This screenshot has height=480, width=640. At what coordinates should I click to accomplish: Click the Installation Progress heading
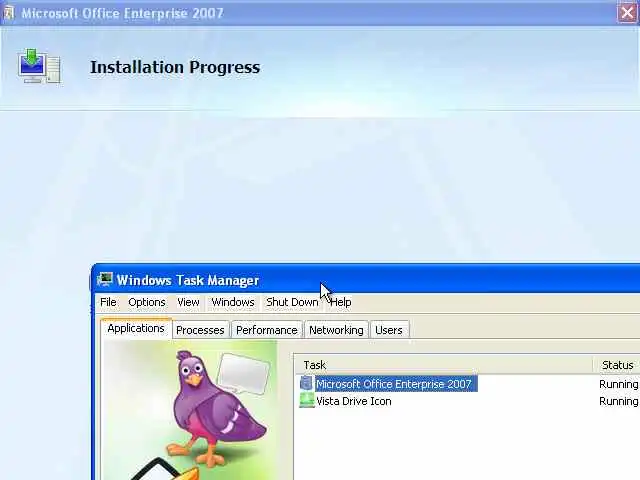pyautogui.click(x=175, y=67)
